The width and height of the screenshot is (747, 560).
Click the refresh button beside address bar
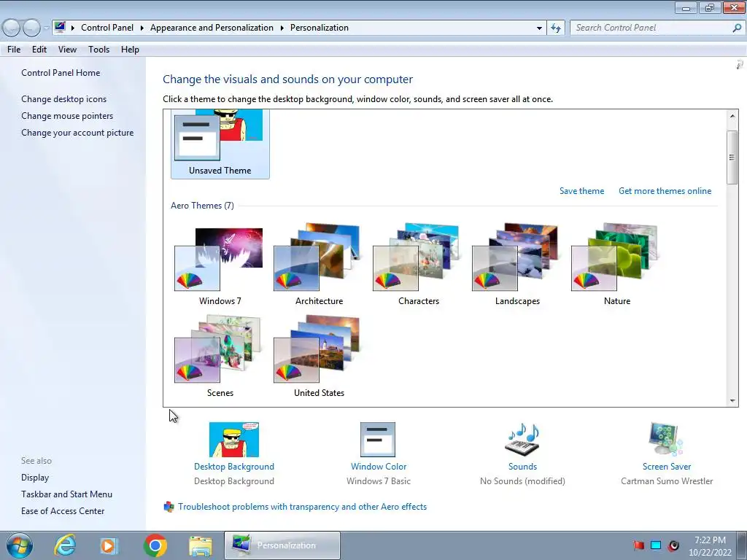pos(555,28)
